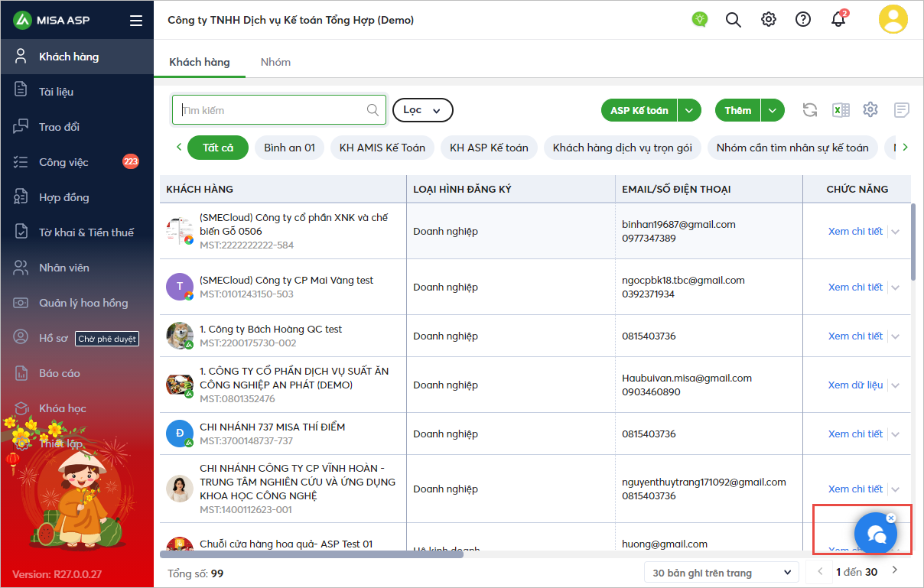Close the chat support bubble
The height and width of the screenshot is (588, 924).
[891, 518]
